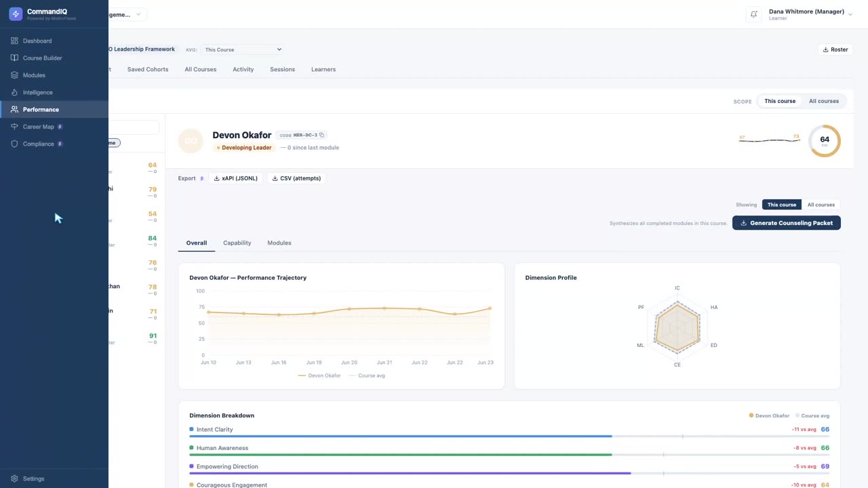
Task: Click the Developing Leader status badge
Action: coord(244,148)
